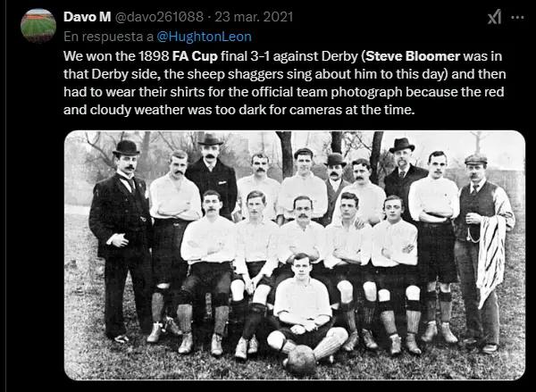The width and height of the screenshot is (536, 392).
Task: Click the bowler-hatted man at photo's left
Action: tap(121, 239)
